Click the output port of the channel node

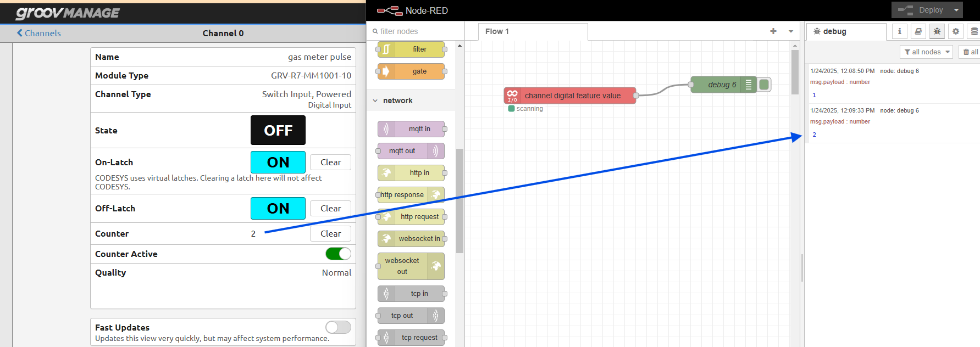[636, 96]
